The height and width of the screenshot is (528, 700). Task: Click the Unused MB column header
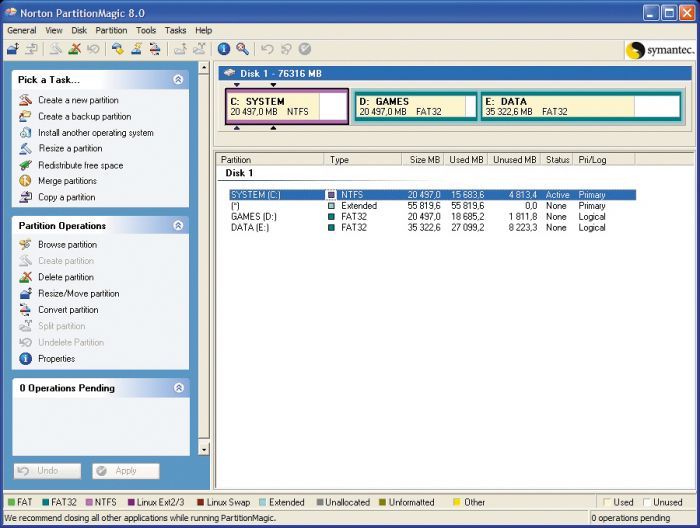(x=514, y=159)
